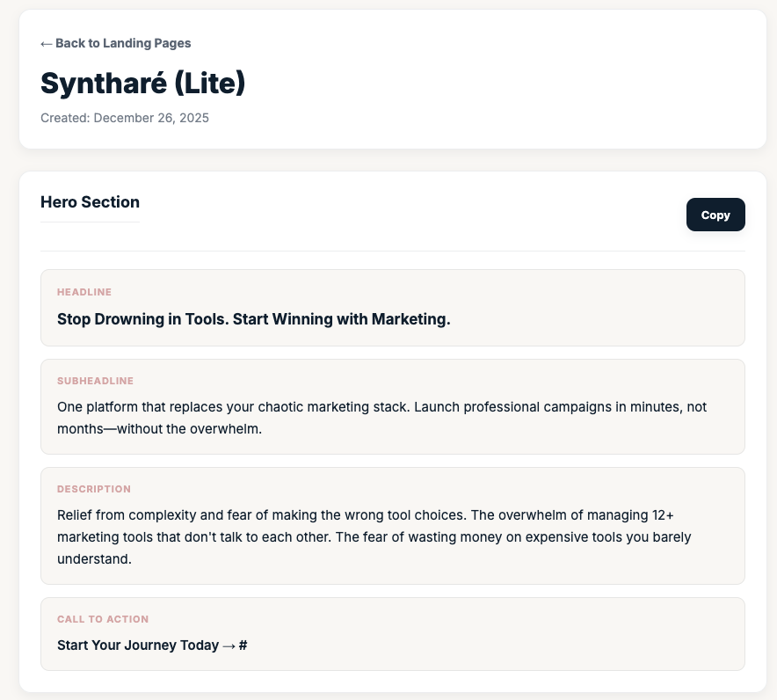Select the Headline content card

(392, 307)
